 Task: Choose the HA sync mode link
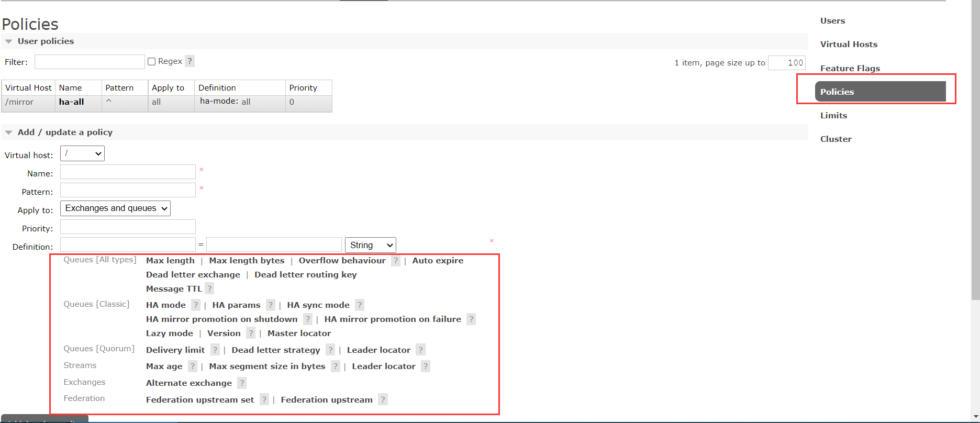point(318,305)
